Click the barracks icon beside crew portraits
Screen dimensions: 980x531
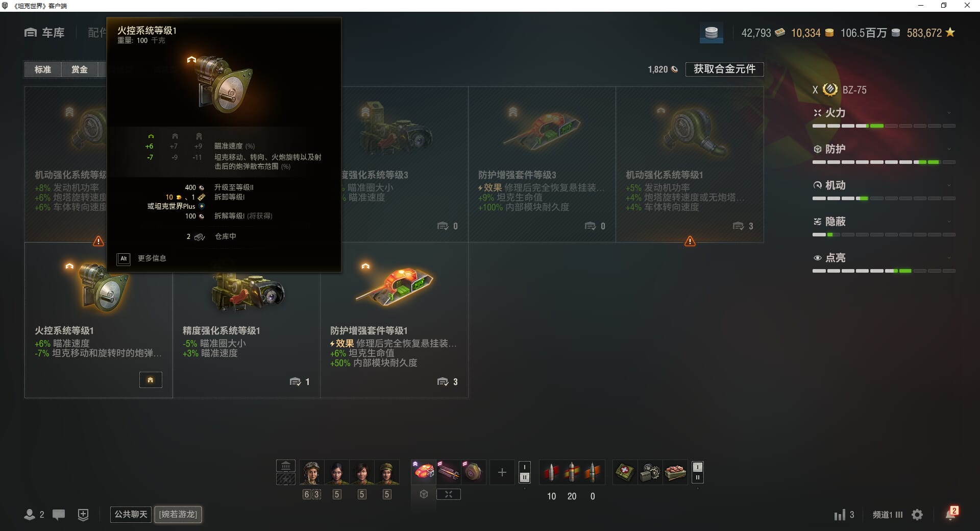click(x=286, y=466)
